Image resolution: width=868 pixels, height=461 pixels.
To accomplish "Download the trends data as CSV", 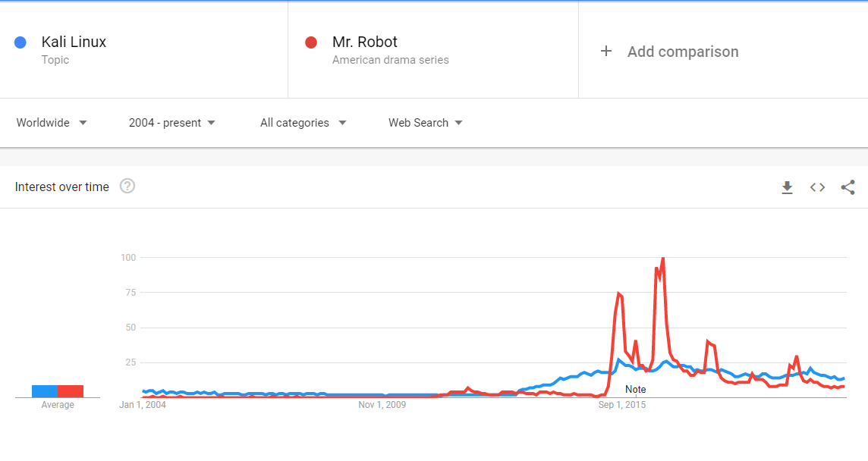I will click(787, 187).
